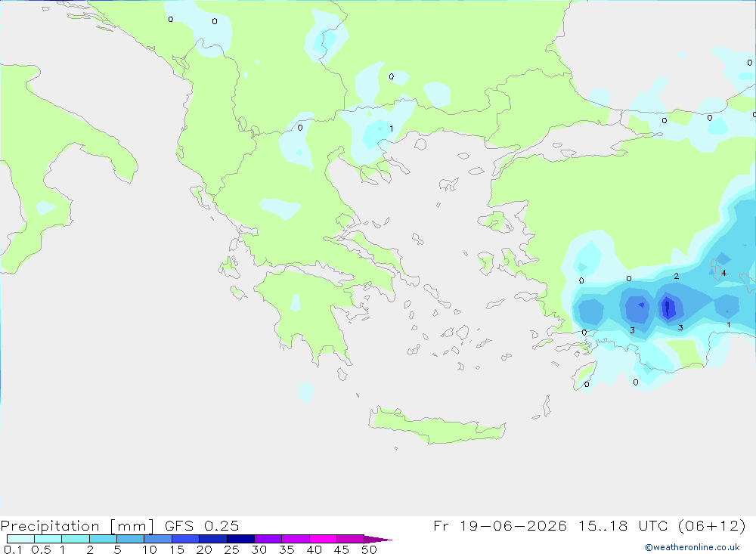Click the legend label '25'
Viewport: 756px width, 554px height.
tap(231, 549)
